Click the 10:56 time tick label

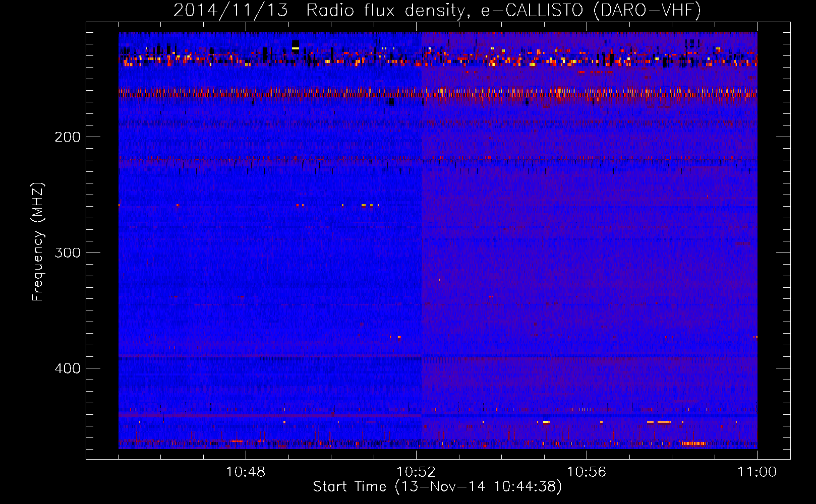point(587,472)
